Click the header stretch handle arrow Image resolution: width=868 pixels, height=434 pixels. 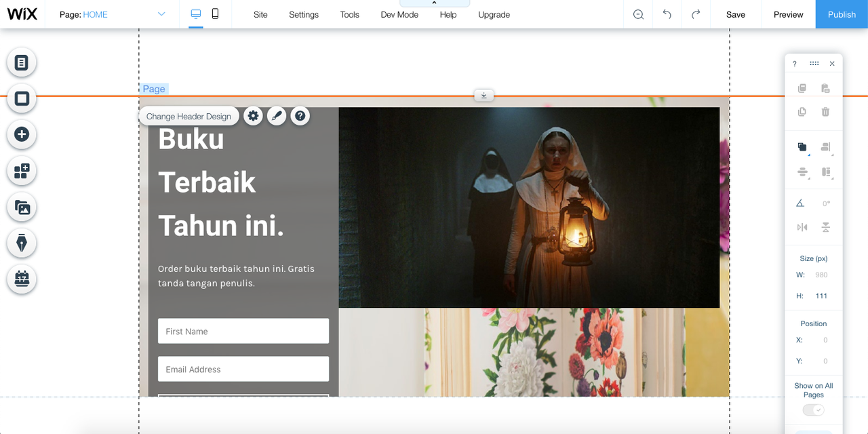(484, 96)
